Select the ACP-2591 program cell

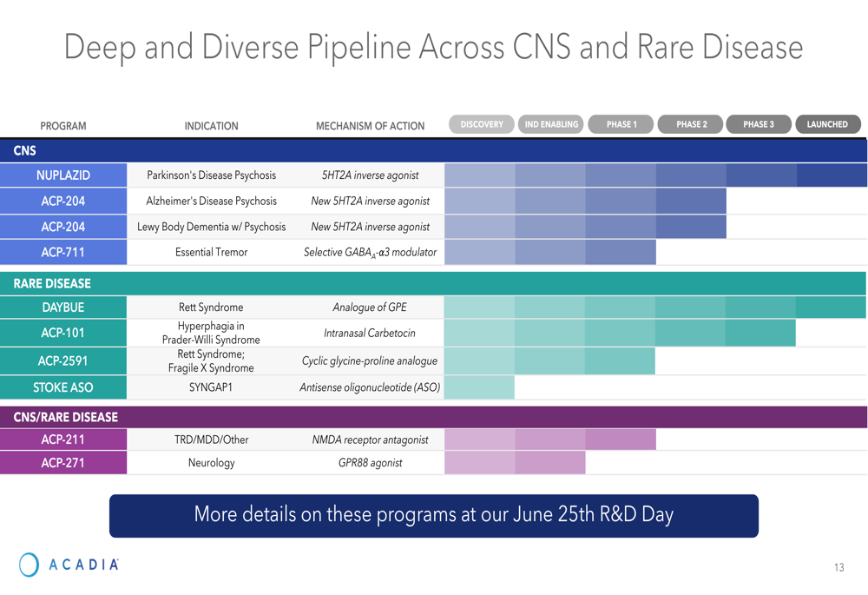point(63,361)
